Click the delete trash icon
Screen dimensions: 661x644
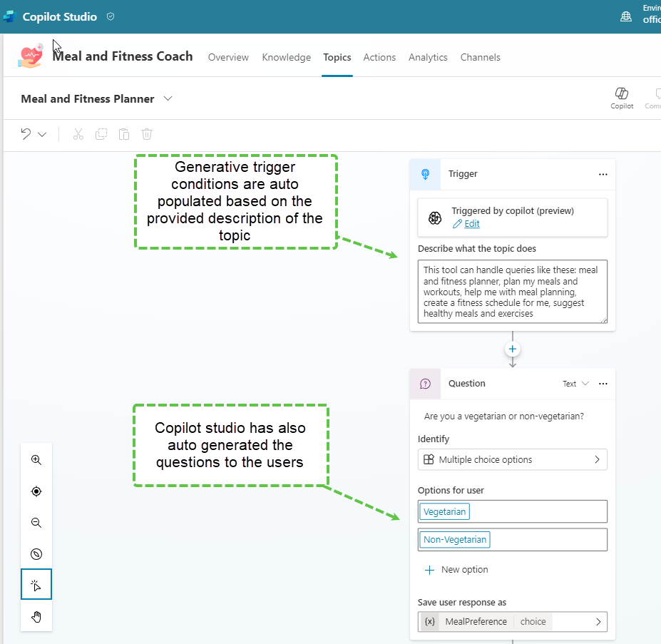147,134
